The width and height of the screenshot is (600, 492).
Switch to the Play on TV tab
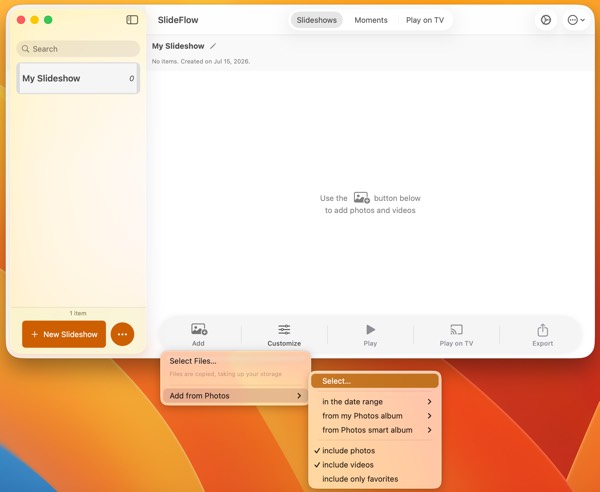[425, 20]
